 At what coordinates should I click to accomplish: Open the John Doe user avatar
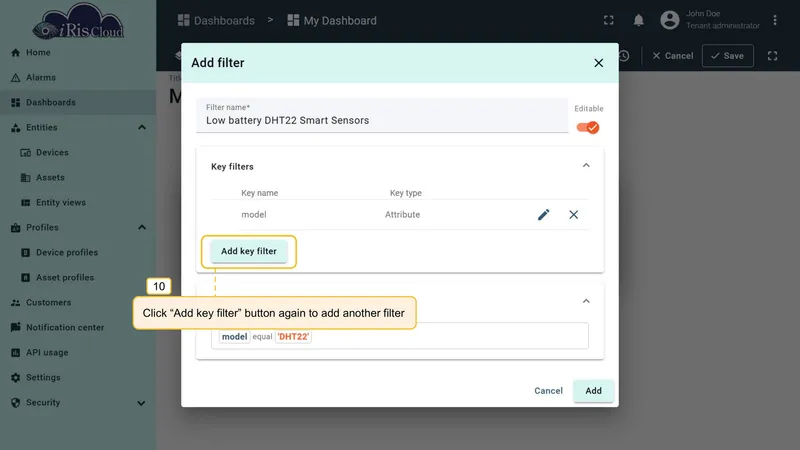pyautogui.click(x=670, y=20)
